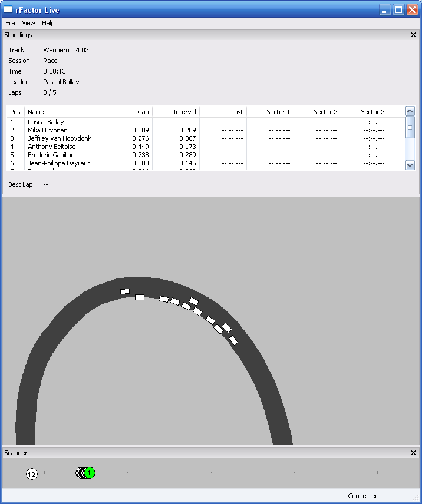Click the green car 1 scanner marker
The image size is (422, 504).
[90, 473]
